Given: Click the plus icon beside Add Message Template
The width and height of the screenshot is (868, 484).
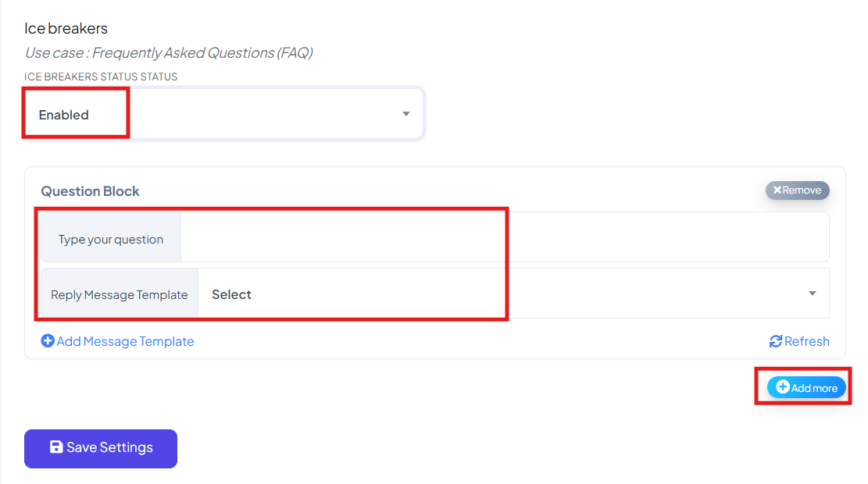Looking at the screenshot, I should pos(48,340).
